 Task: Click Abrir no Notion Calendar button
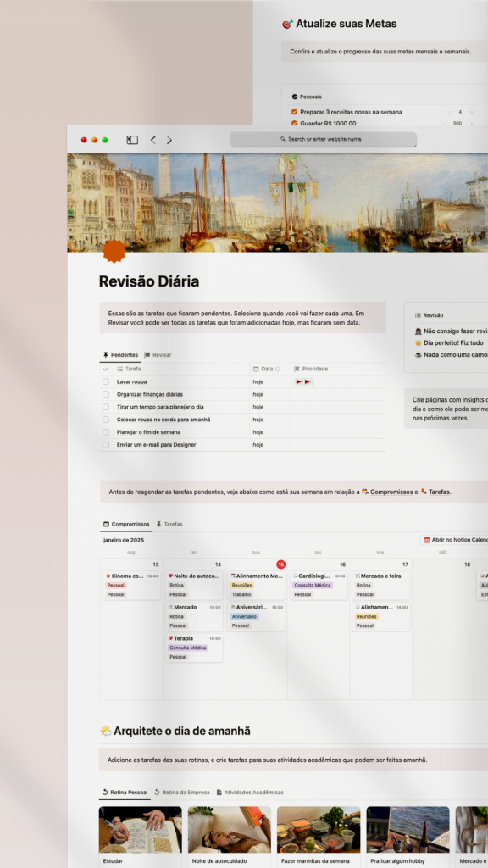coord(454,540)
